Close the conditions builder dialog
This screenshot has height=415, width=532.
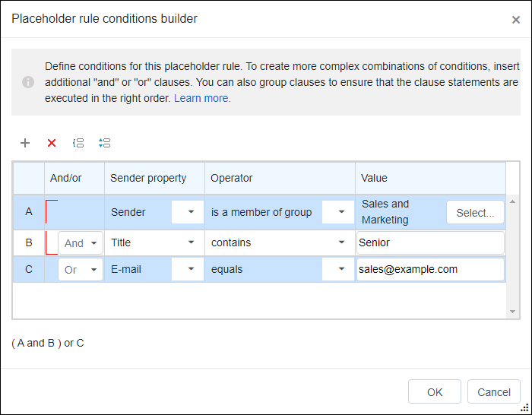click(x=516, y=20)
